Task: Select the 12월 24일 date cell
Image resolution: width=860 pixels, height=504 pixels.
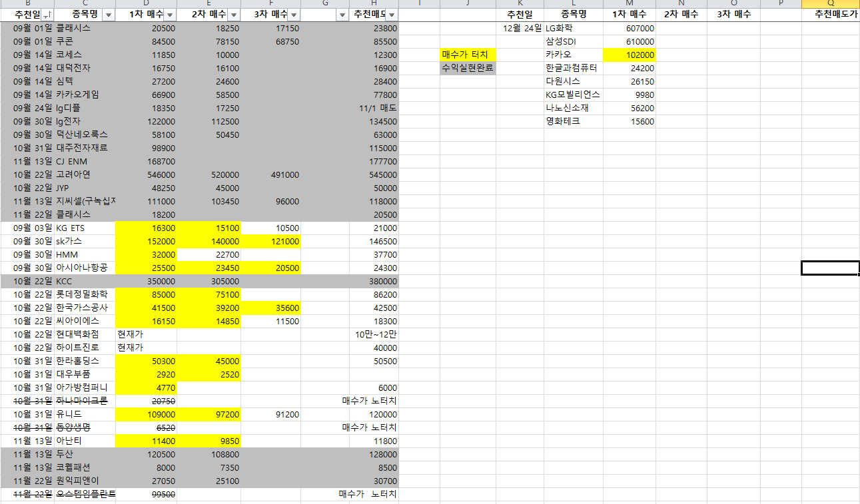Action: (520, 28)
